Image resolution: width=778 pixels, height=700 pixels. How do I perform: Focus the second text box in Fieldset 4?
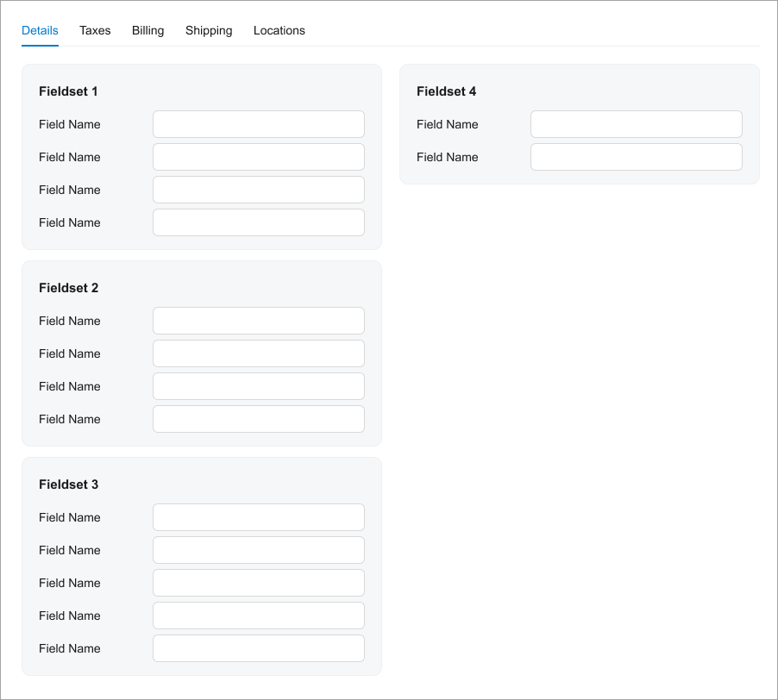pos(636,157)
